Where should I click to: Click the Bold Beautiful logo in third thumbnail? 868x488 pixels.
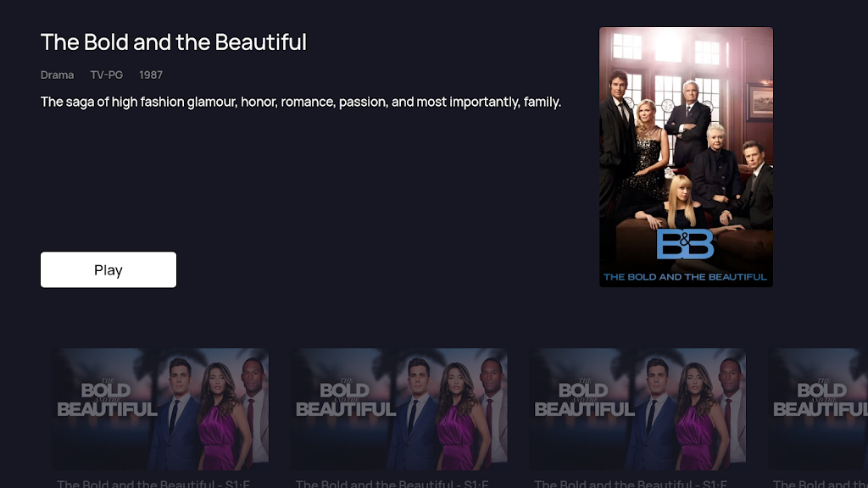click(x=584, y=400)
